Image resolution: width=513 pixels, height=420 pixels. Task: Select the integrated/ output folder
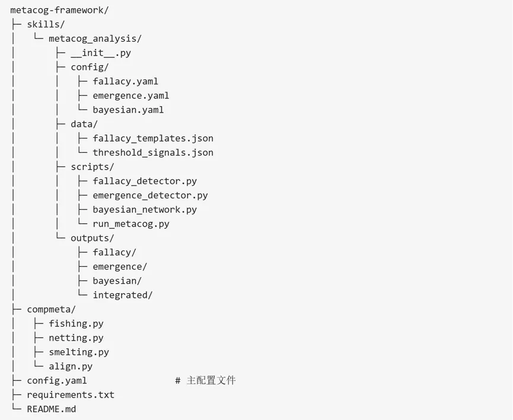(123, 294)
